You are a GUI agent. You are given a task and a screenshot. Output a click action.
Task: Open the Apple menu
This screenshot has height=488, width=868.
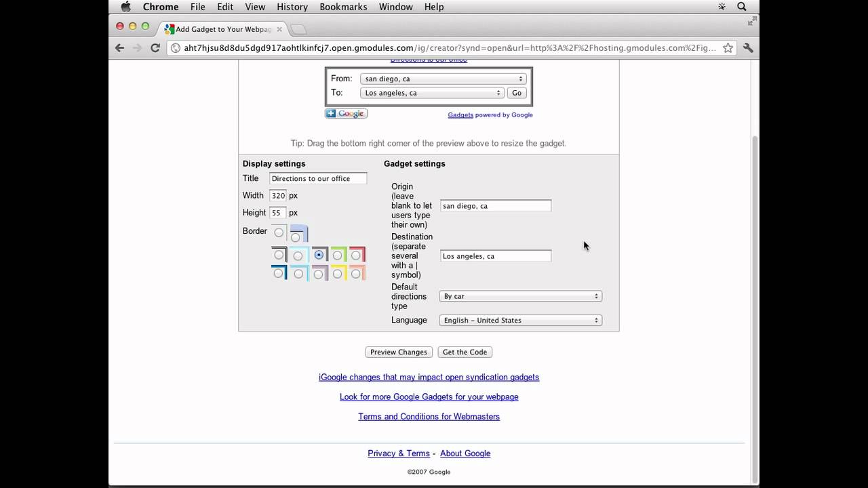pos(125,7)
